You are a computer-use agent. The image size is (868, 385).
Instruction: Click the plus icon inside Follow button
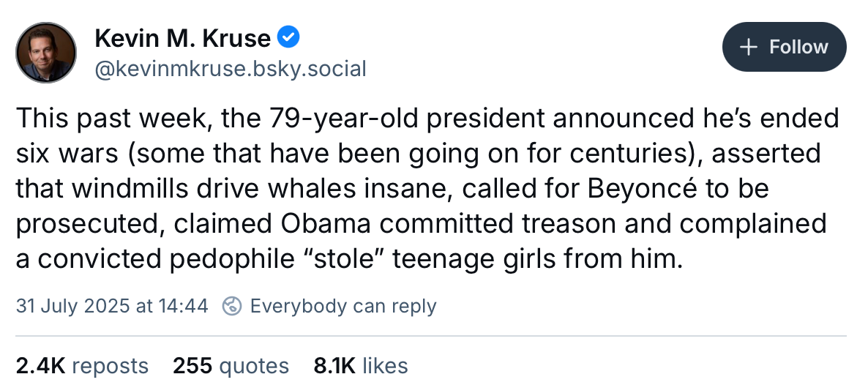748,48
